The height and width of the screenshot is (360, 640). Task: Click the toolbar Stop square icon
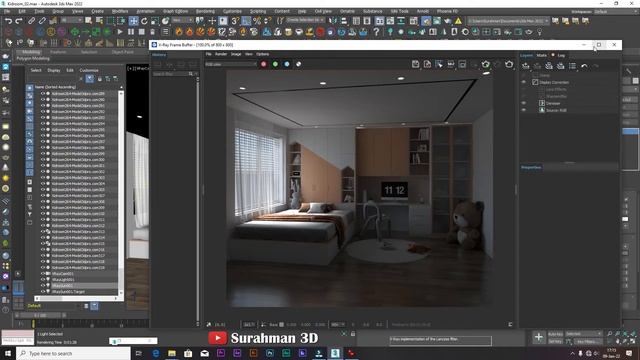(141, 31)
